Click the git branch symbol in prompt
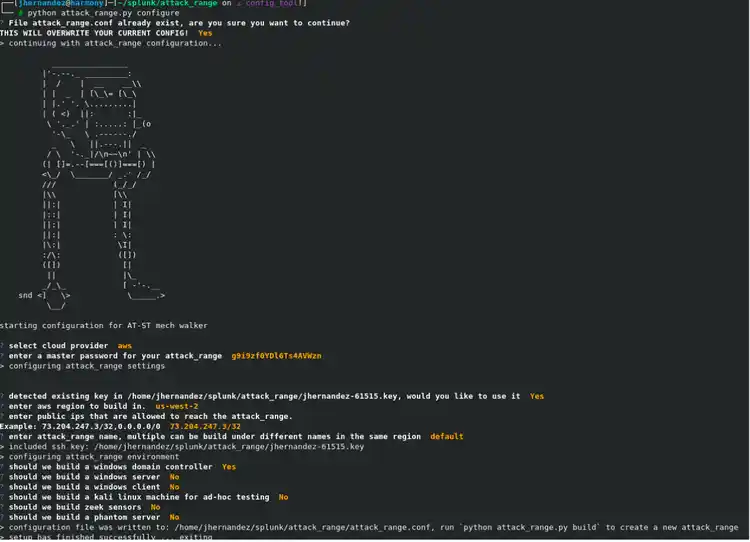The image size is (750, 542). 256,4
